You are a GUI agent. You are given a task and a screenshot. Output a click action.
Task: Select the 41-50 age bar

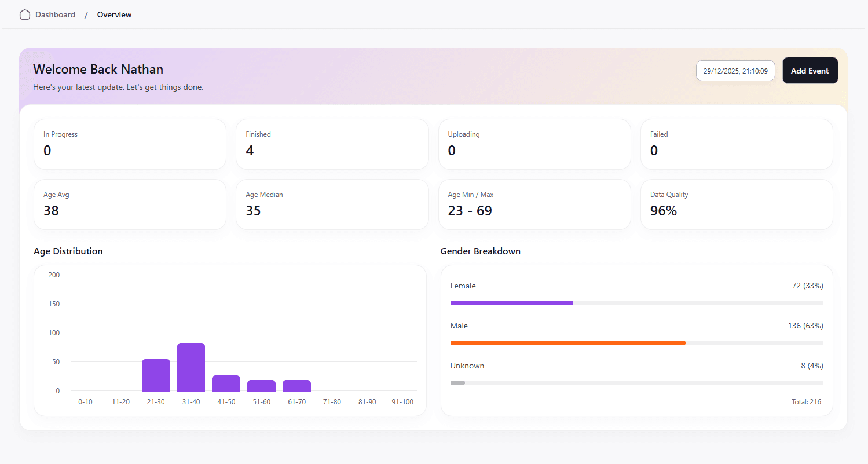tap(226, 383)
